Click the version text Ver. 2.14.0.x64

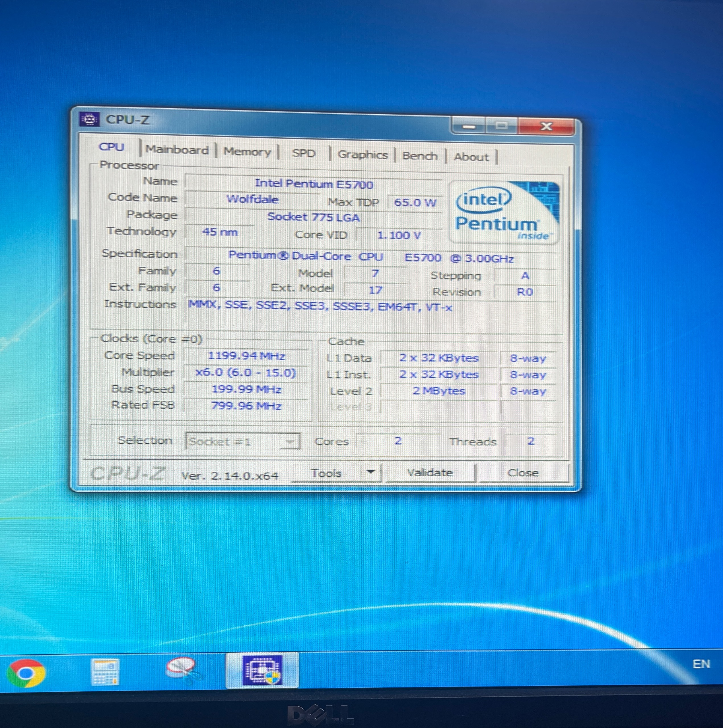(x=230, y=476)
